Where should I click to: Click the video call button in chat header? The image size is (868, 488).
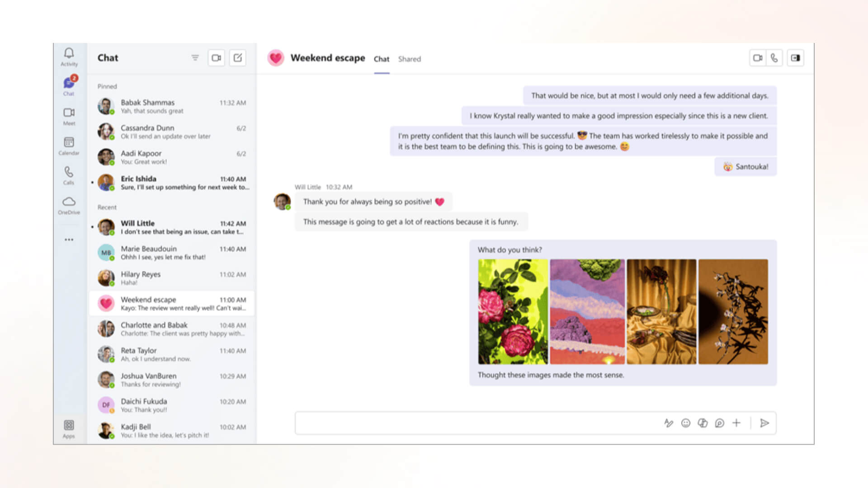tap(758, 58)
